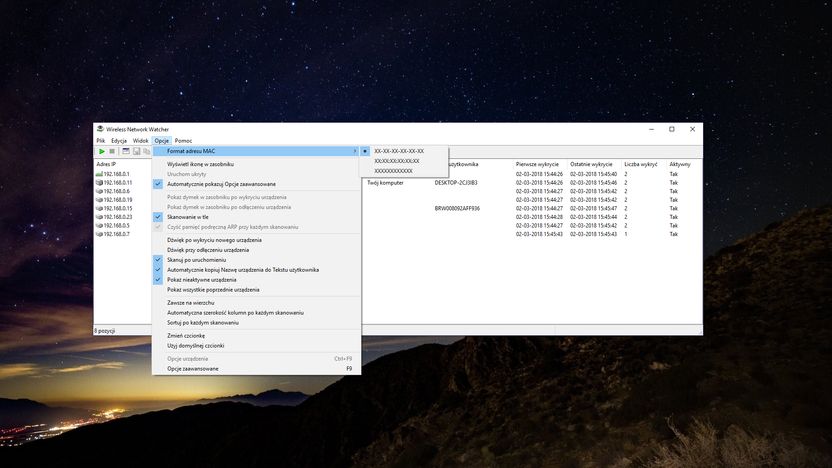The height and width of the screenshot is (468, 832).
Task: Select the device icon next to 192.168.0.5
Action: (x=99, y=226)
